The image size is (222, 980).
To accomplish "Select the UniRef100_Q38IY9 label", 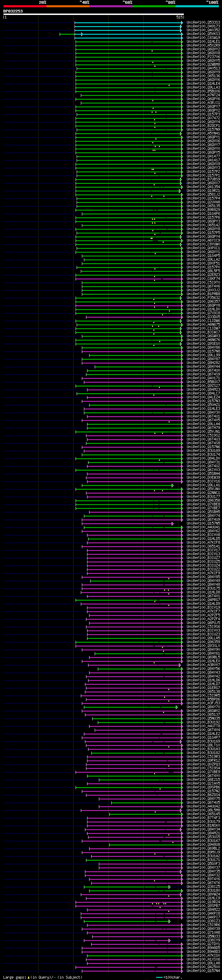I will pyautogui.click(x=203, y=940).
